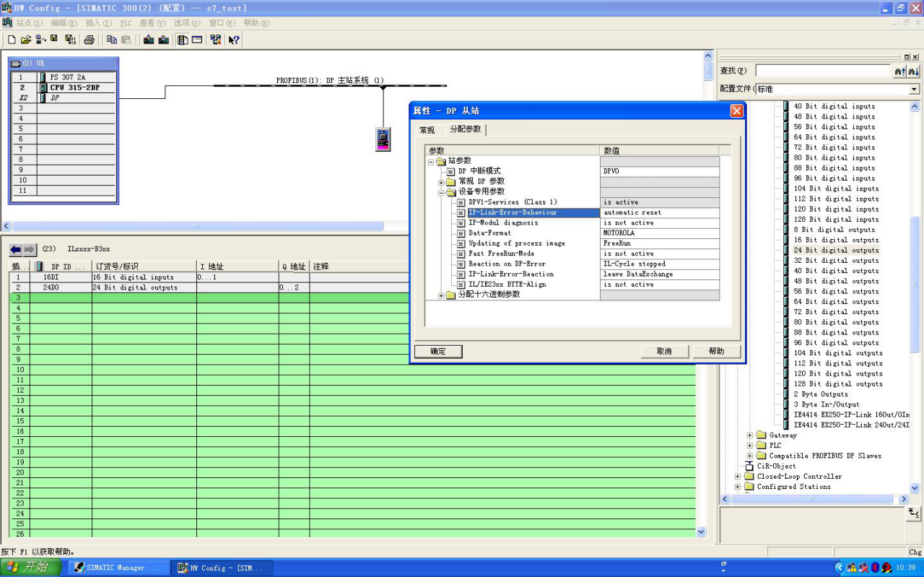Collapse the 设备专用参数 folder
Viewport: 924px width, 577px height.
coord(441,192)
